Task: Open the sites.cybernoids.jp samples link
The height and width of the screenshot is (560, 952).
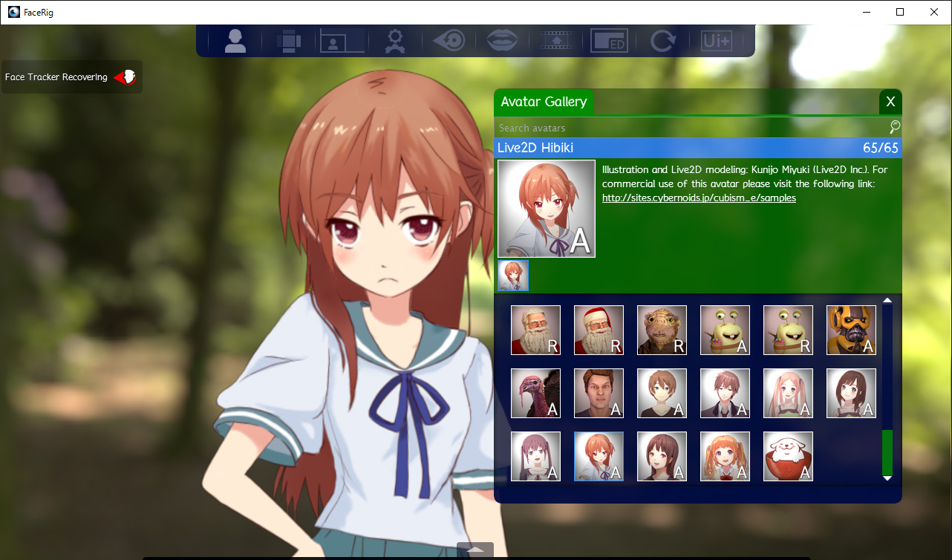Action: (x=699, y=198)
